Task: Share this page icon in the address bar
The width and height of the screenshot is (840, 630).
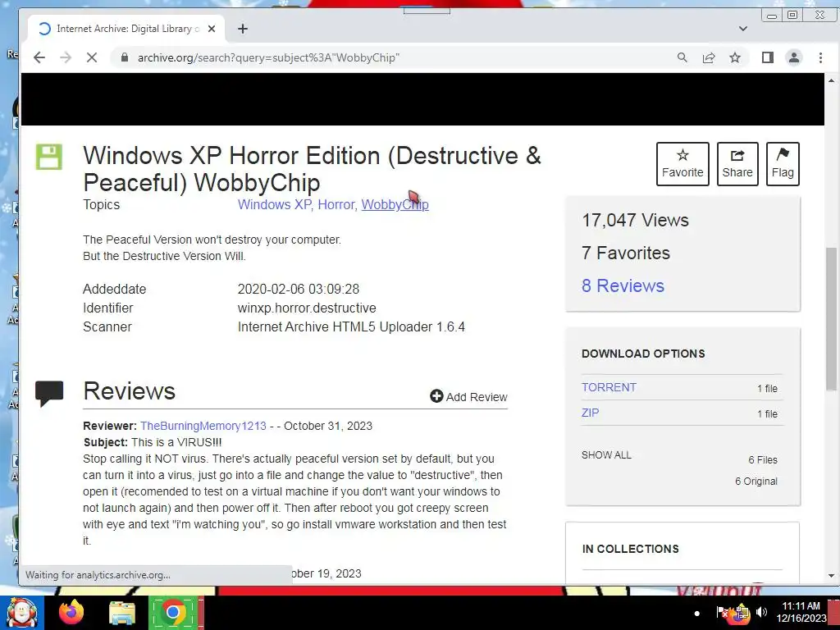Action: tap(708, 57)
